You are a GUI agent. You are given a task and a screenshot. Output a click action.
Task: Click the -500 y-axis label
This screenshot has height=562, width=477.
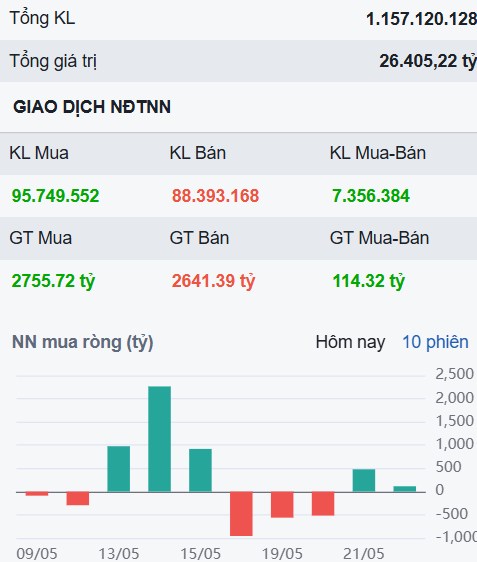[452, 514]
